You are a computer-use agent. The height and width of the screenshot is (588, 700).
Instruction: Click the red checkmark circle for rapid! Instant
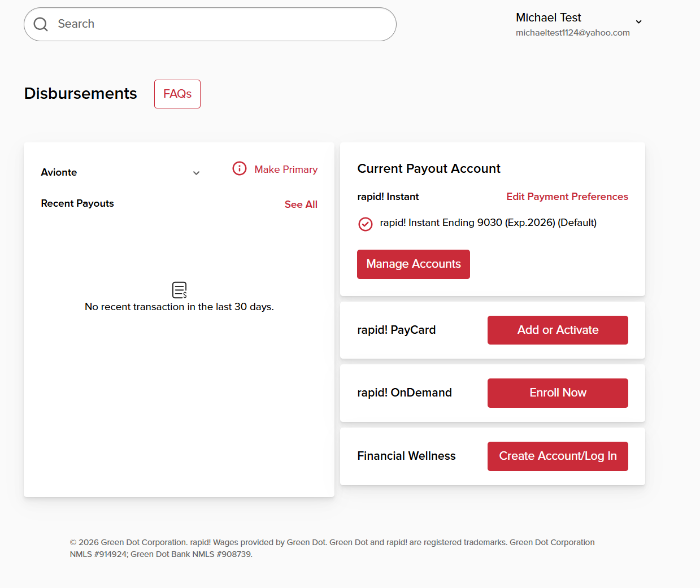[x=366, y=224]
